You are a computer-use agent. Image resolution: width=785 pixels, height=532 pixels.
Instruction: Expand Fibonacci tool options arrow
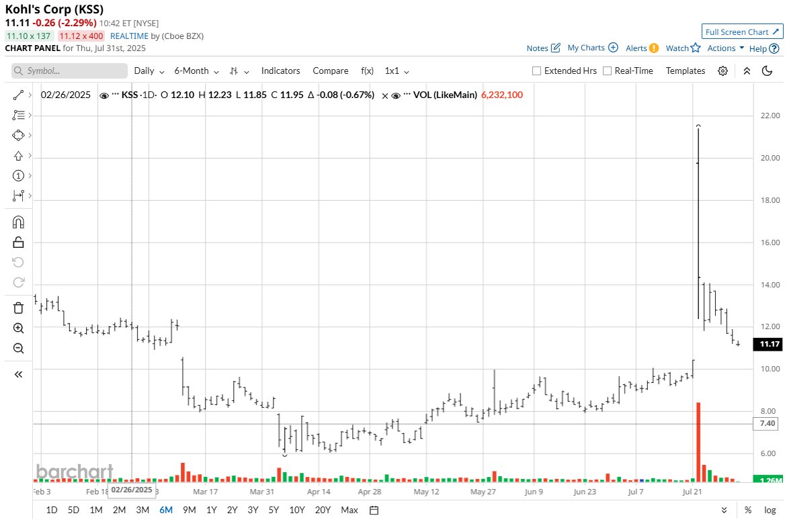tap(30, 115)
